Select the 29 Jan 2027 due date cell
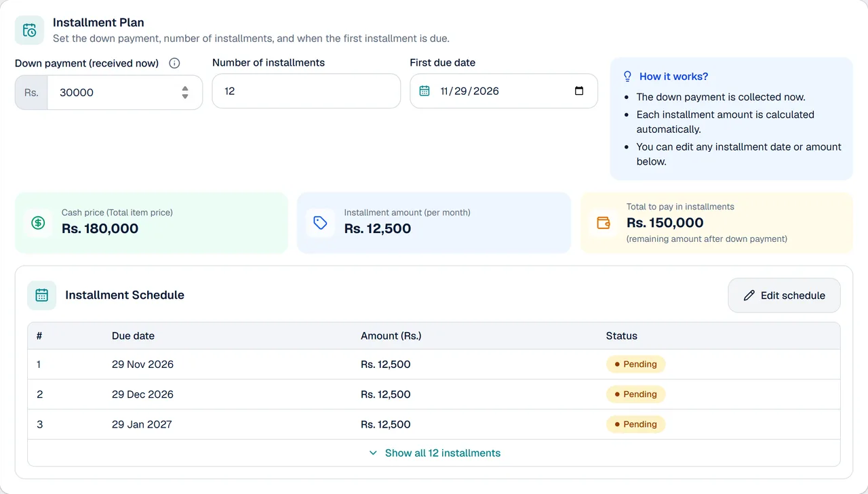The image size is (868, 494). pos(142,424)
